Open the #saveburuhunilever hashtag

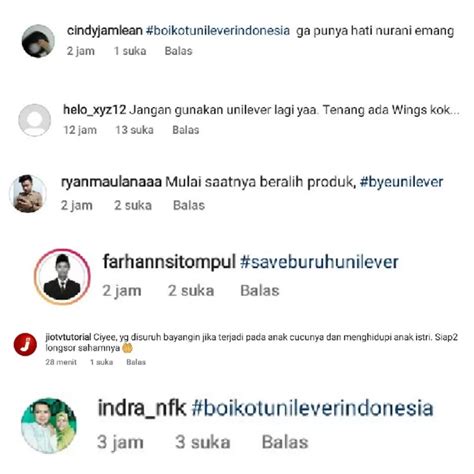[319, 262]
